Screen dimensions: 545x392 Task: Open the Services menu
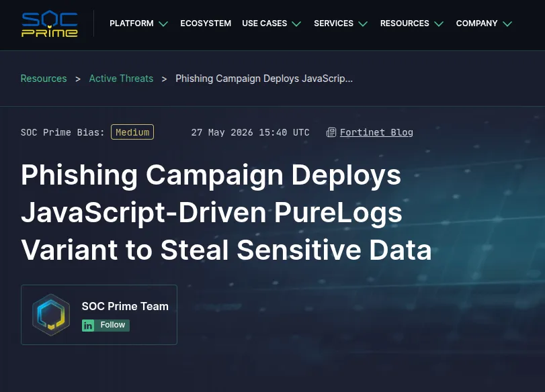(333, 23)
